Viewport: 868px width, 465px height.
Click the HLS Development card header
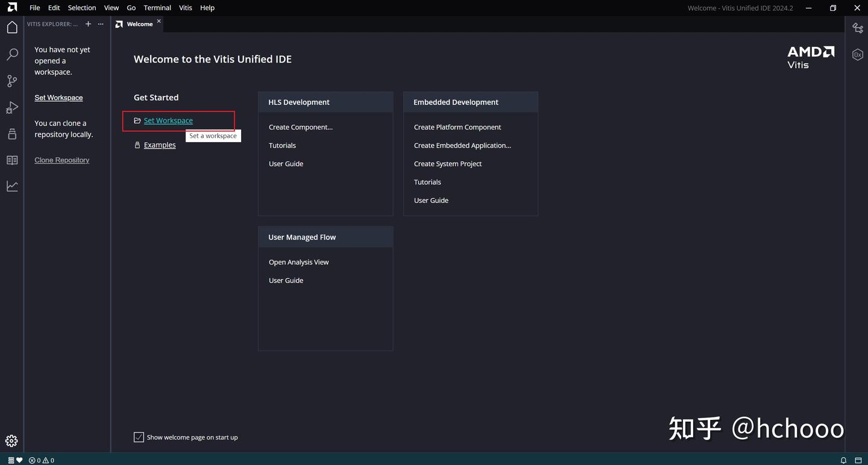[x=325, y=102]
